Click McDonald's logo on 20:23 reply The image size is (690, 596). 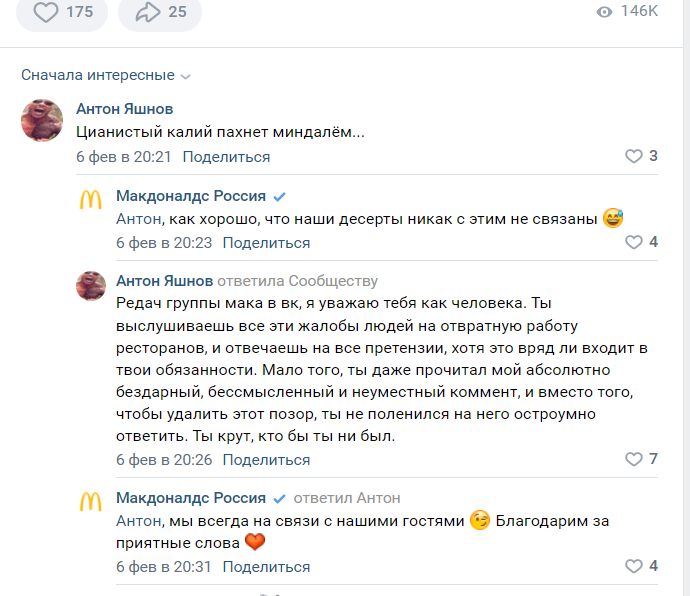tap(91, 200)
